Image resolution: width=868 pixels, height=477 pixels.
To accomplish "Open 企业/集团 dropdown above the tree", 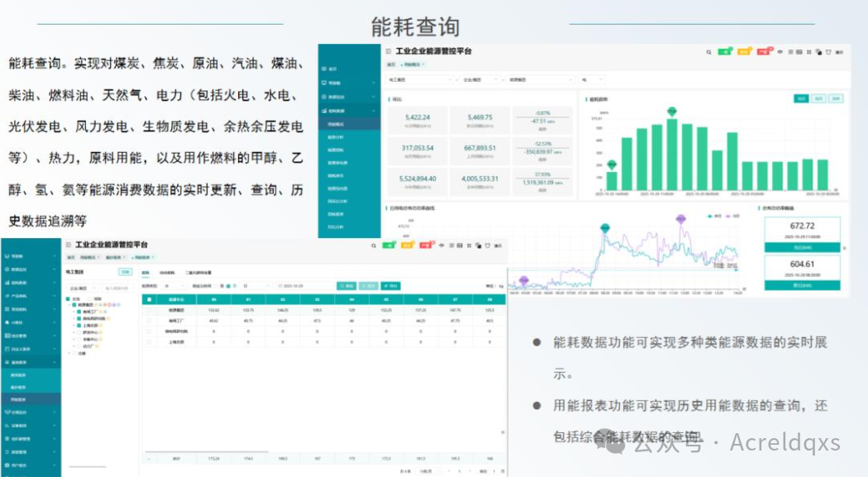I will tap(83, 289).
